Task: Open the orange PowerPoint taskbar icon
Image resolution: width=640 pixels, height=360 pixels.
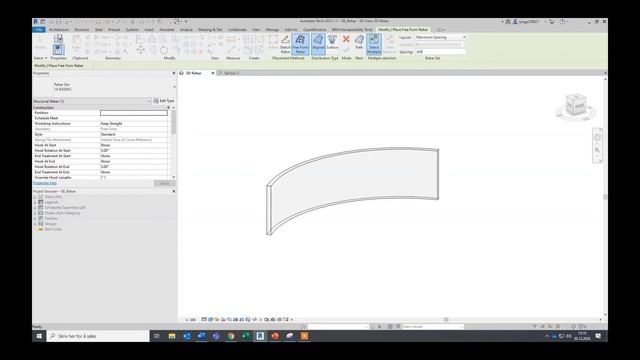Action: [275, 336]
